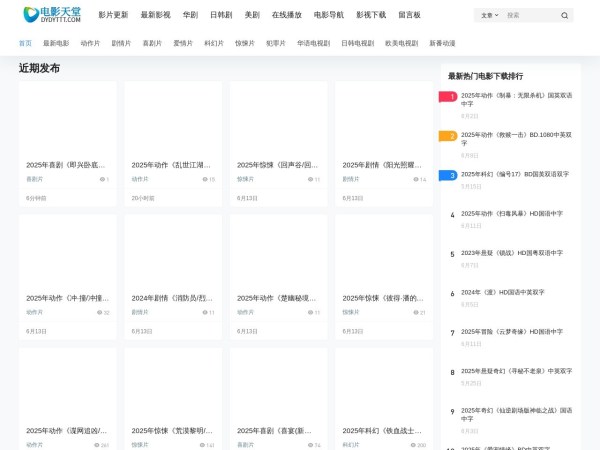Click view-count eye icon on 即兴卧底 card
This screenshot has height=450, width=600.
click(x=101, y=180)
